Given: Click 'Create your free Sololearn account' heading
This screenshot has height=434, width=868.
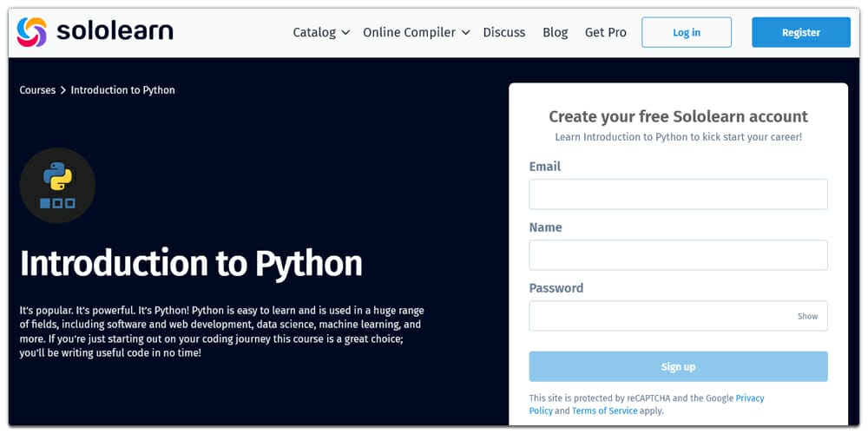Looking at the screenshot, I should pyautogui.click(x=678, y=116).
